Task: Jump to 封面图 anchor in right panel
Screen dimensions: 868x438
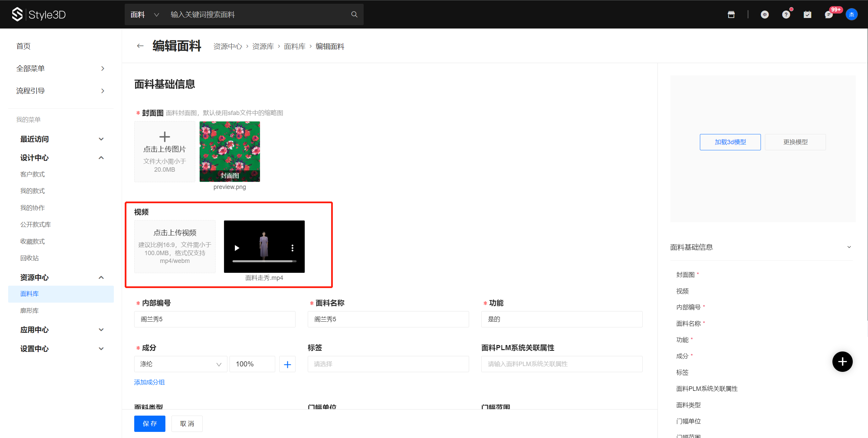Action: click(x=685, y=275)
